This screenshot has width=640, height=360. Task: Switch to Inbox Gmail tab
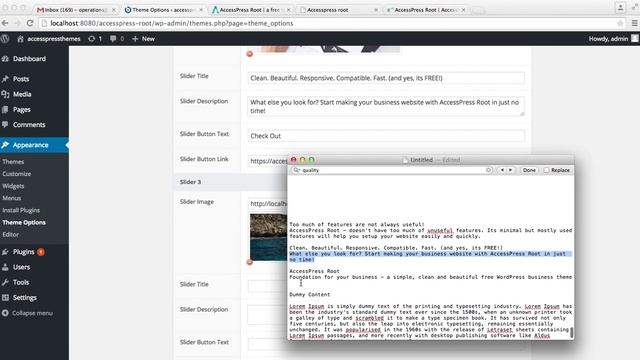76,10
